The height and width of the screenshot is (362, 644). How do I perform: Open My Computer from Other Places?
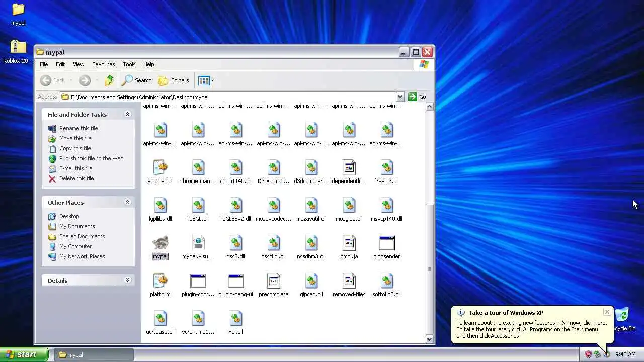[x=75, y=246]
